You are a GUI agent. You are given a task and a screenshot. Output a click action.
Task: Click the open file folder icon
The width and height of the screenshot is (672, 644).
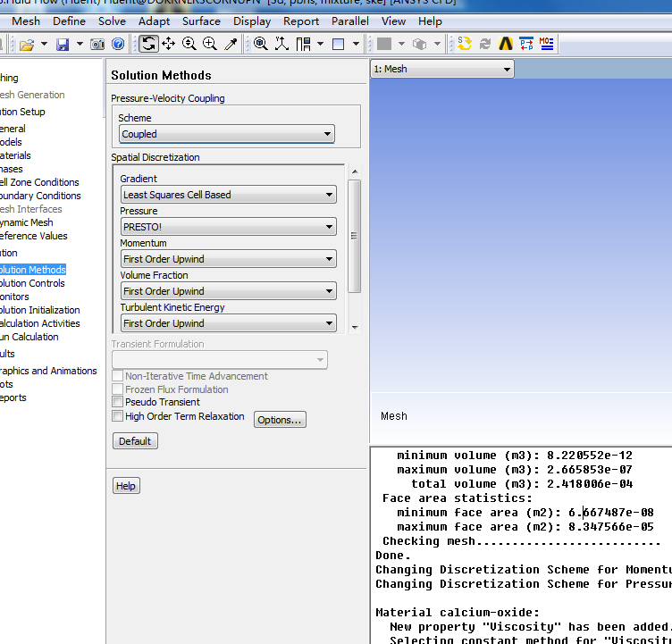point(27,44)
